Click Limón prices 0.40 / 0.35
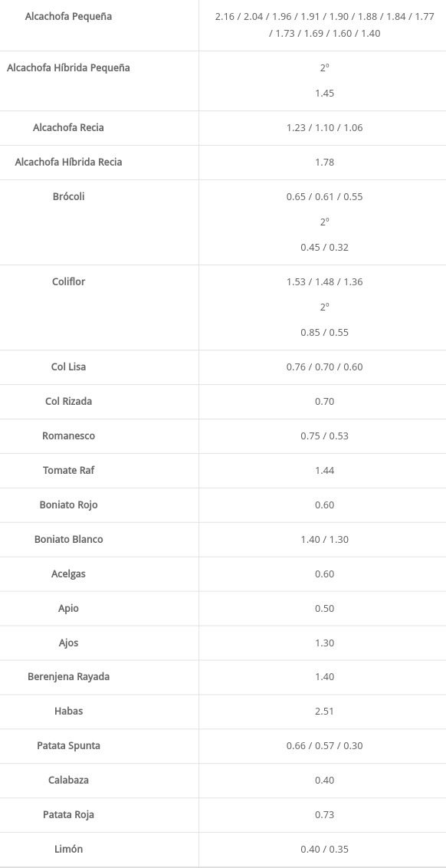Viewport: 446px width, 868px height. [324, 849]
